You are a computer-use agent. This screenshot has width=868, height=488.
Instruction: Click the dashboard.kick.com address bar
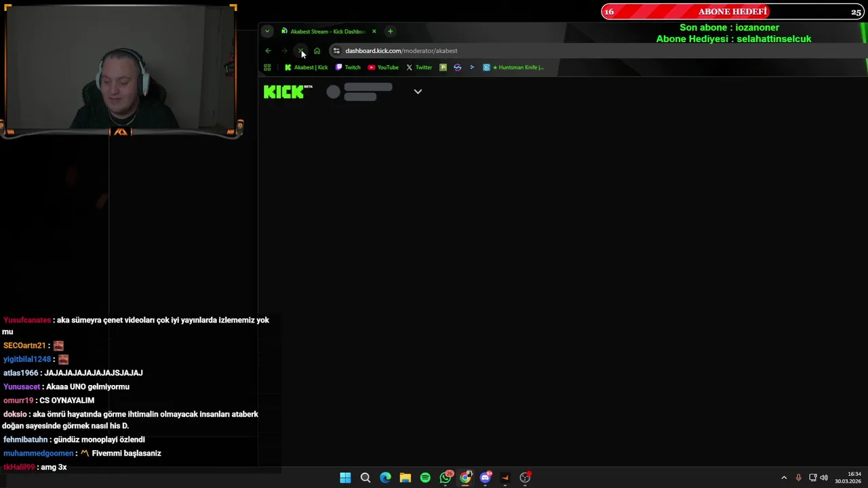tap(401, 51)
